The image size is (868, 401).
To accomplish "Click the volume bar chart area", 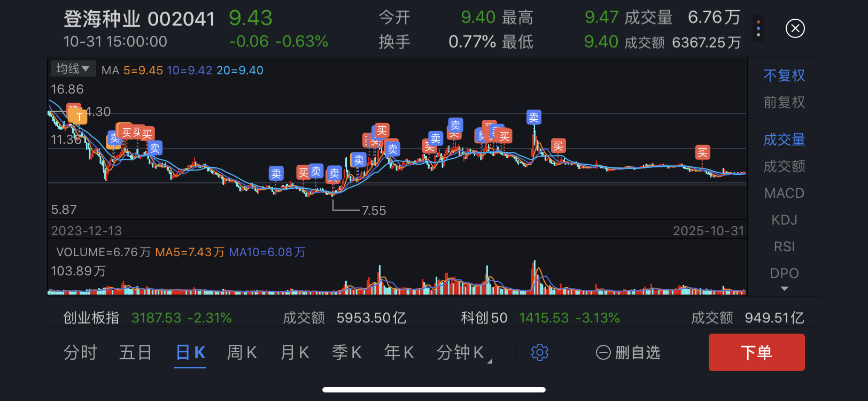I will pos(397,277).
